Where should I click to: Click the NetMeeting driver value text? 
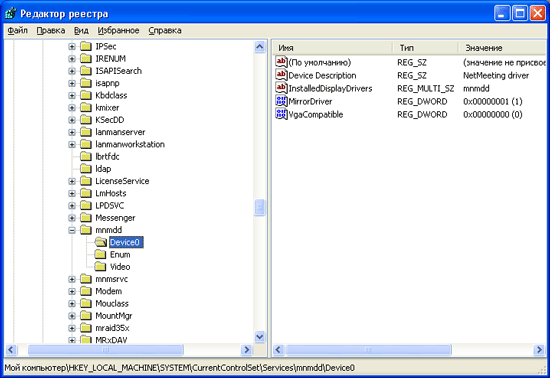coord(496,76)
